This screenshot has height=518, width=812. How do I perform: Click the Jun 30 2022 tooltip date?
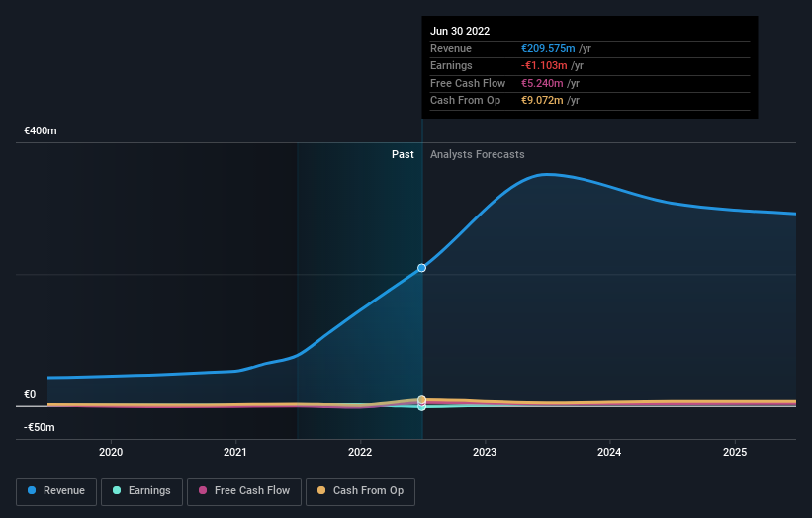pos(460,31)
